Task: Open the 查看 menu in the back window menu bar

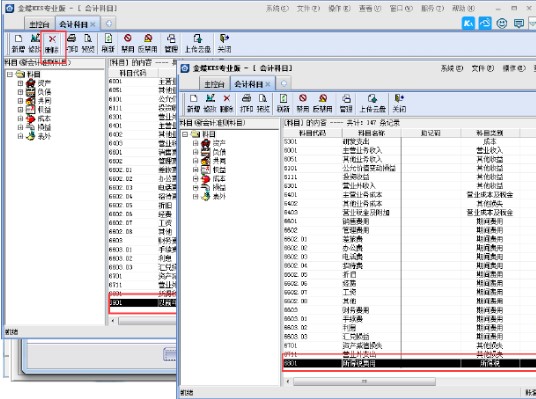Action: point(370,8)
